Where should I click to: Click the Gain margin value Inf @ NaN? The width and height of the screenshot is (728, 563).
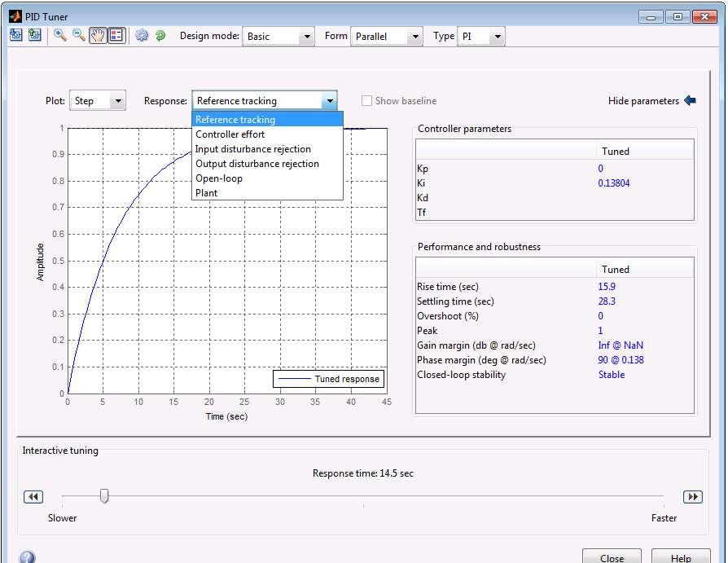621,345
